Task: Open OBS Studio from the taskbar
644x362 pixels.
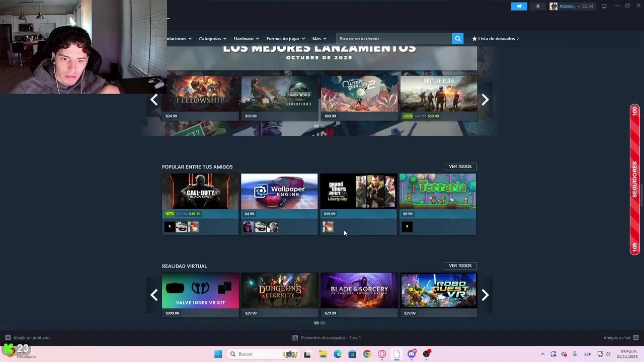Action: (x=427, y=354)
